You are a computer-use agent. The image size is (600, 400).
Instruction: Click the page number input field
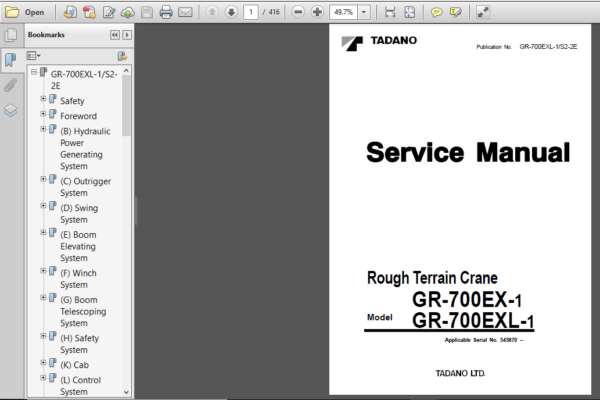point(251,12)
